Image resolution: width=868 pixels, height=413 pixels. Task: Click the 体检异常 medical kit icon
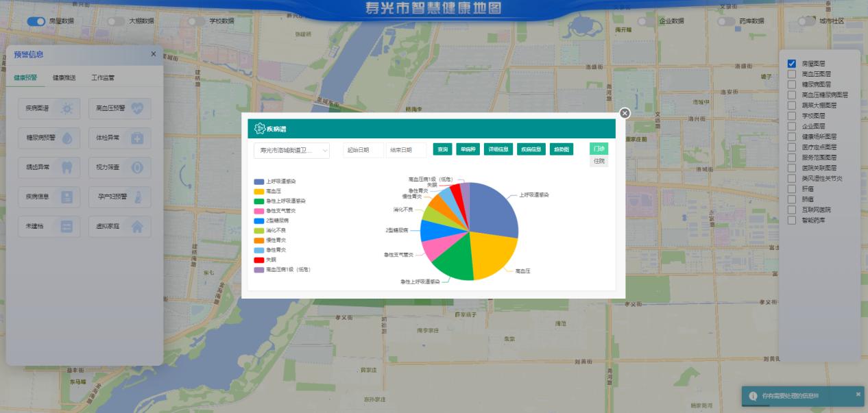138,138
